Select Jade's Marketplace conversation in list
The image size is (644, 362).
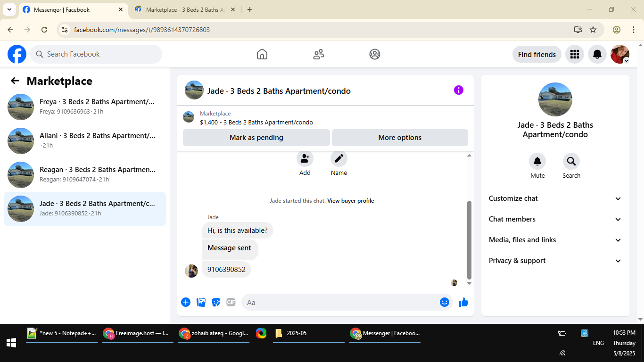pos(85,208)
